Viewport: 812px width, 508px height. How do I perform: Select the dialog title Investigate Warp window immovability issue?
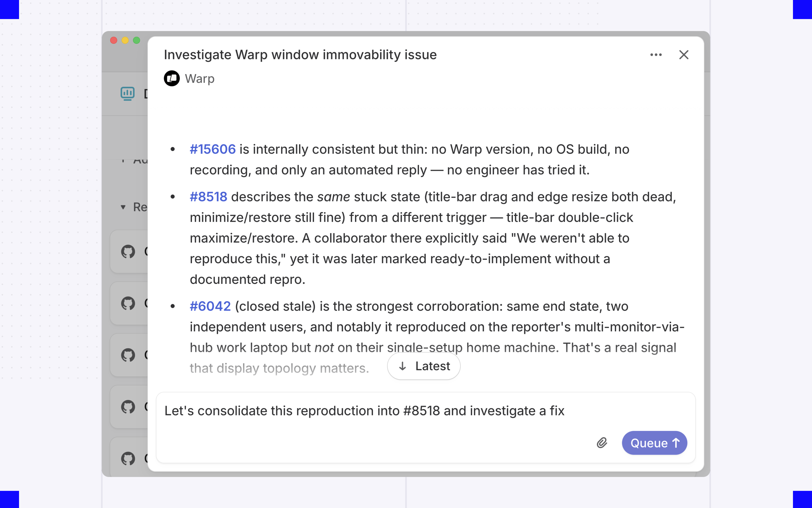(x=300, y=55)
